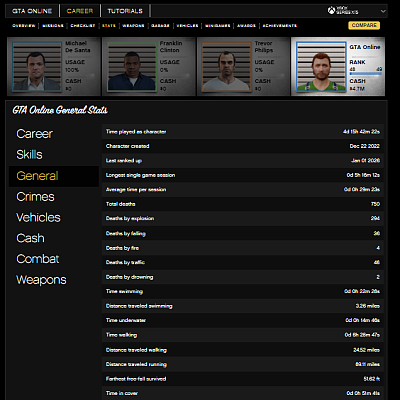Click the 'Deaths by explosion' stat row
Viewport: 400px width, 400px height.
click(x=243, y=218)
